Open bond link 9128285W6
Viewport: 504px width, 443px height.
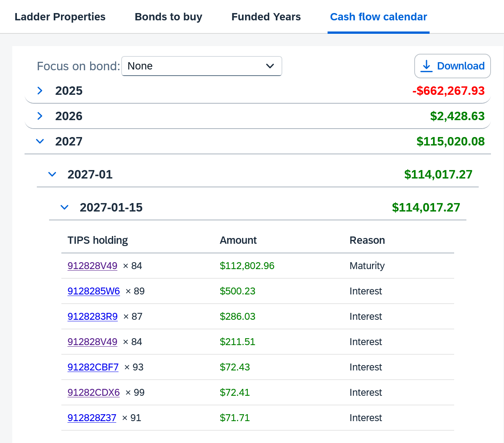[x=94, y=291]
